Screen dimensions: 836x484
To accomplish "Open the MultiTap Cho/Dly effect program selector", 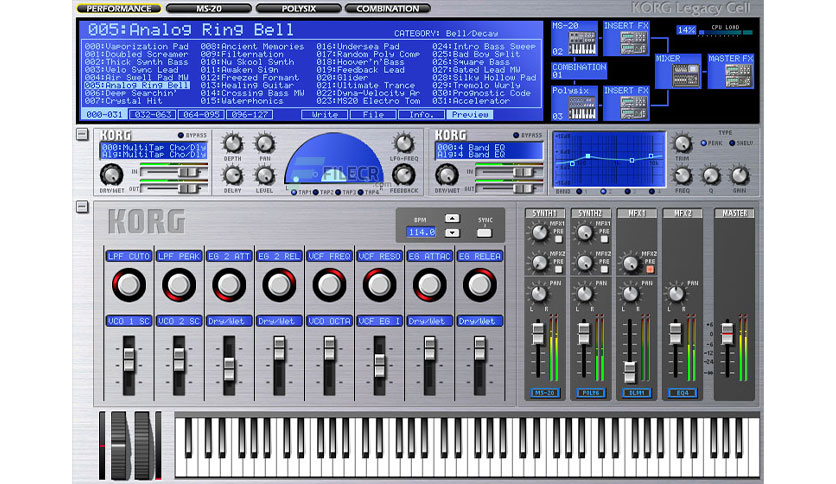I will coord(154,151).
